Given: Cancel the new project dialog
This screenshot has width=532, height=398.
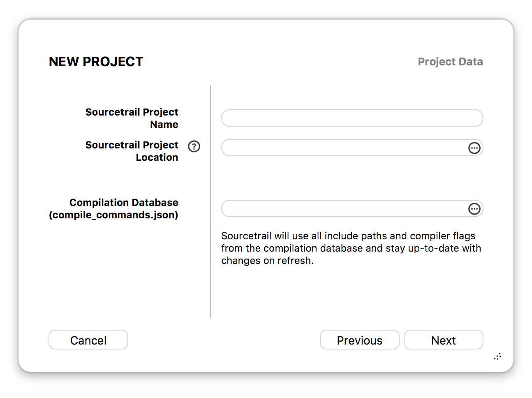Looking at the screenshot, I should coord(88,340).
